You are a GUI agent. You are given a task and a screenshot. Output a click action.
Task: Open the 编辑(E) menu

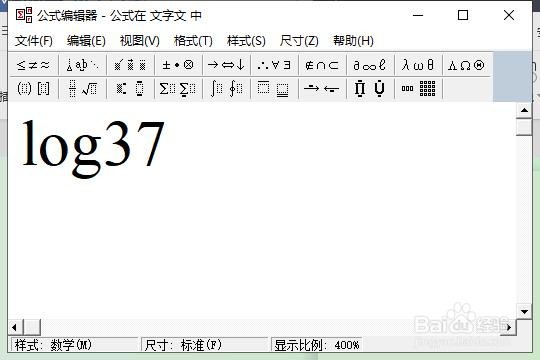(86, 41)
